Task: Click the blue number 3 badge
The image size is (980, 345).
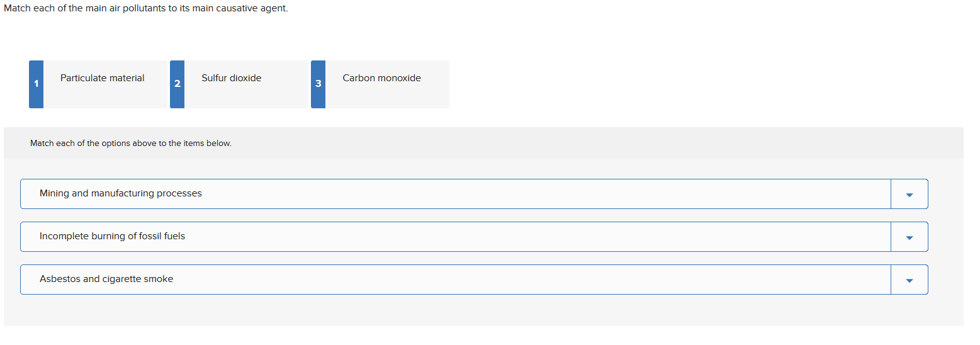Action: click(318, 84)
